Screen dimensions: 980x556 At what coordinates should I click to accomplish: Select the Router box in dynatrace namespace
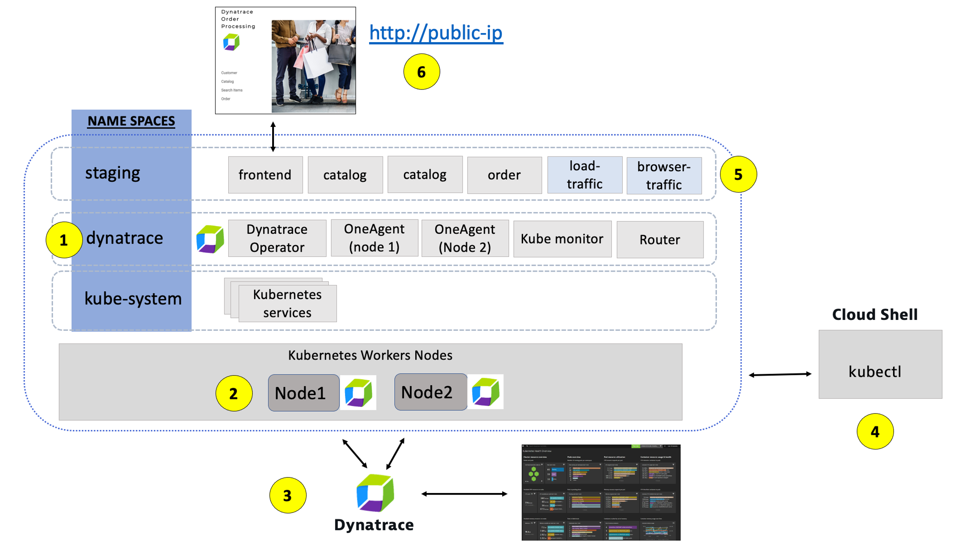pos(660,240)
